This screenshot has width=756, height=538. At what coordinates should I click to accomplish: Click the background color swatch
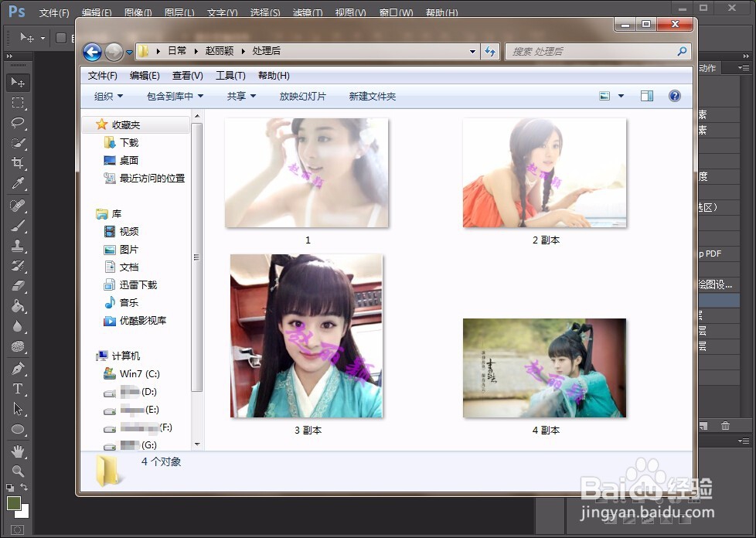coord(24,512)
